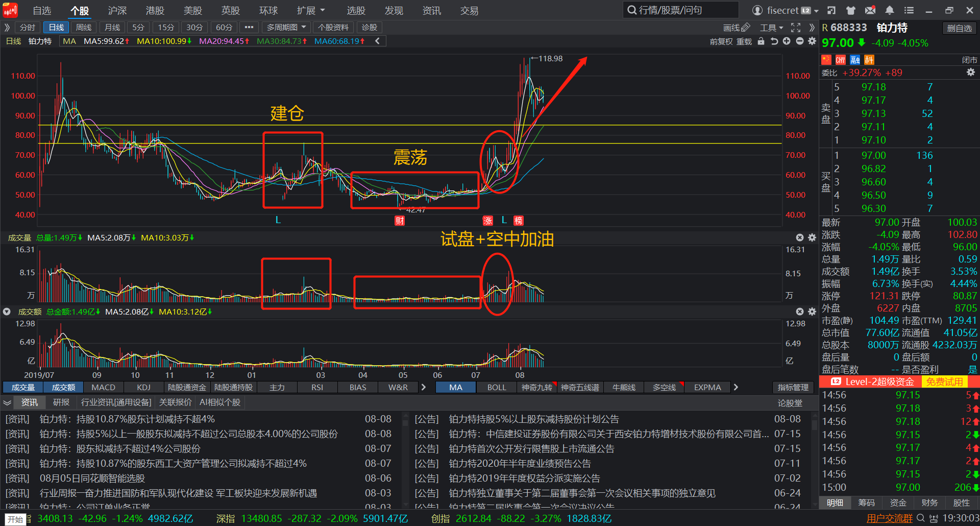
Task: Activate the 画线 drawing pencil tool
Action: coord(736,28)
